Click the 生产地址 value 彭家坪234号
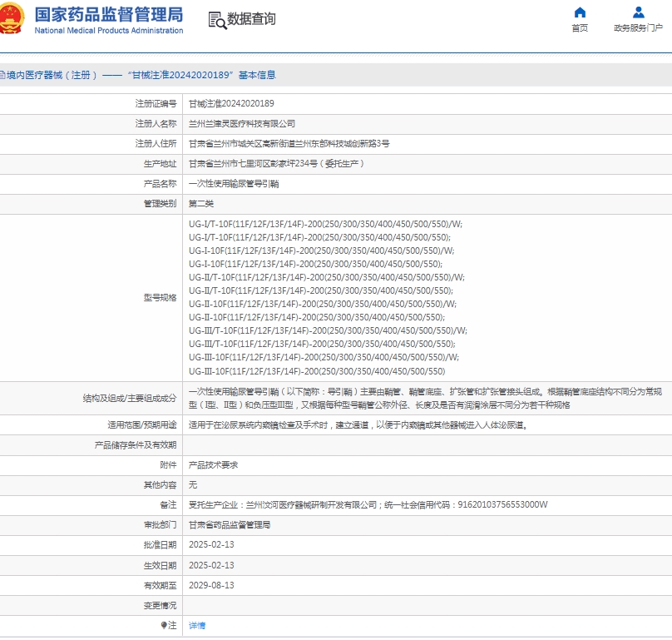This screenshot has width=672, height=640. pos(276,163)
